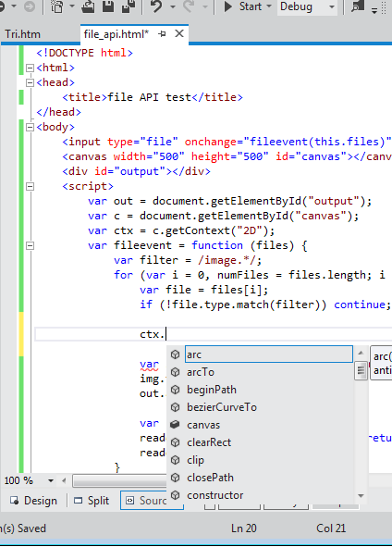Click the 'Col 21' status bar entry
Viewport: 392px width, 547px height.
[x=331, y=528]
